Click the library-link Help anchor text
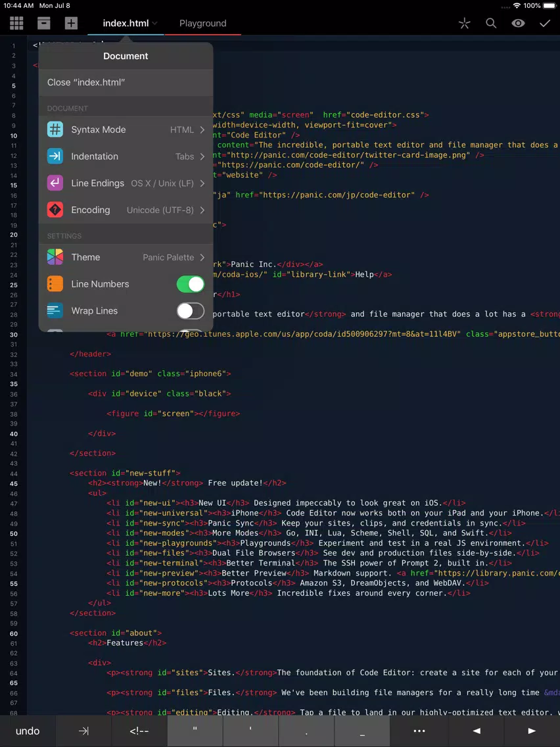The width and height of the screenshot is (560, 747). pos(365,274)
